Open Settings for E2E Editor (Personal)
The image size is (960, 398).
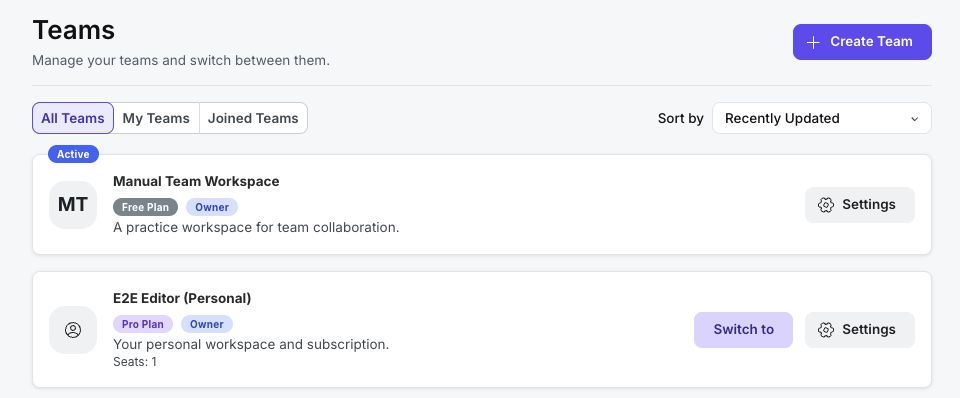(x=860, y=330)
